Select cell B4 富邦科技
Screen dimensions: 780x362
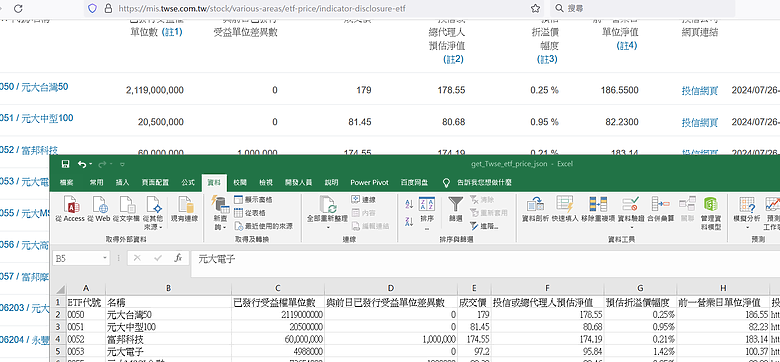[x=169, y=339]
